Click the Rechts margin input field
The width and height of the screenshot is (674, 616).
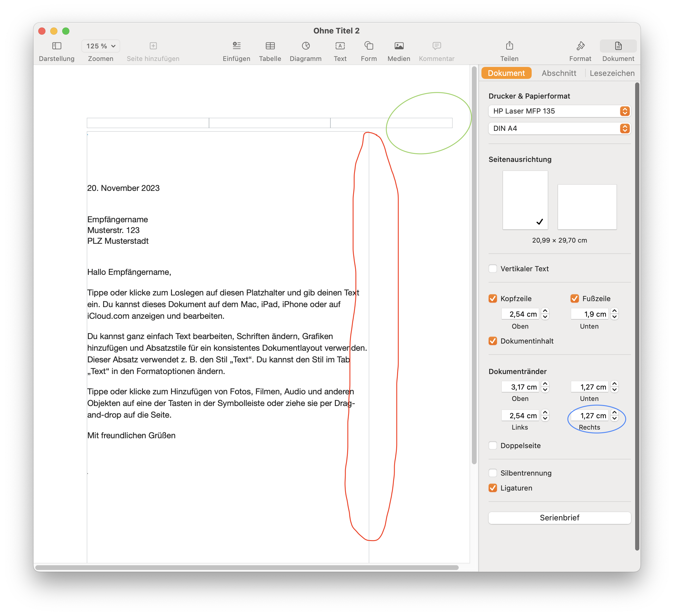pos(589,416)
